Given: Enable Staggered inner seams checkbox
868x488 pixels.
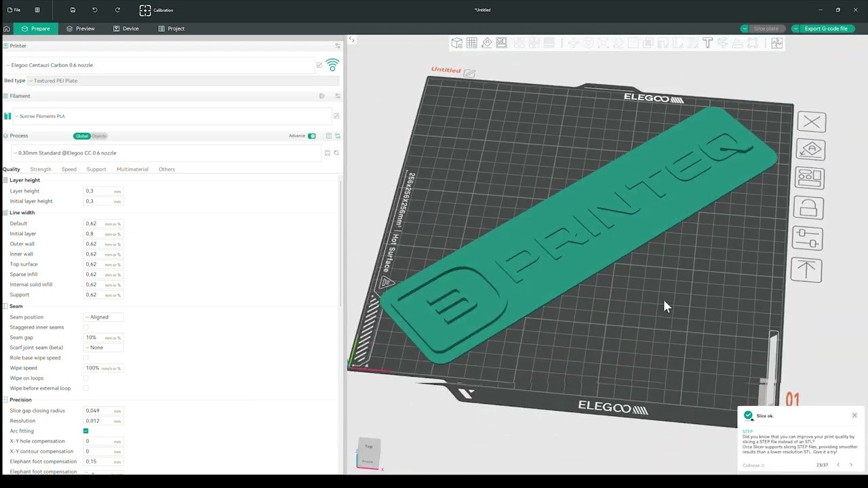Looking at the screenshot, I should [x=85, y=327].
